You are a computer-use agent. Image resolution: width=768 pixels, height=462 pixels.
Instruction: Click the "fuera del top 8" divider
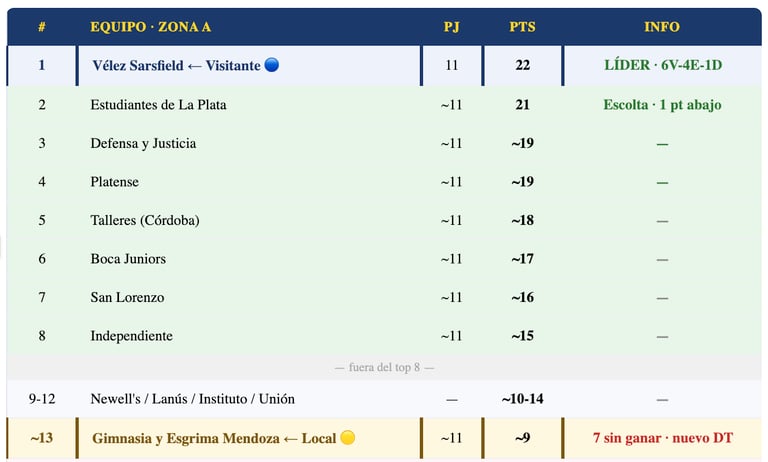tap(384, 367)
